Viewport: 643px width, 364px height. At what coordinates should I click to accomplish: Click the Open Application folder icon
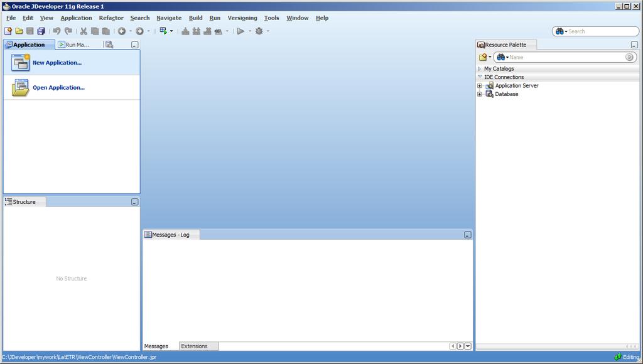[x=20, y=88]
